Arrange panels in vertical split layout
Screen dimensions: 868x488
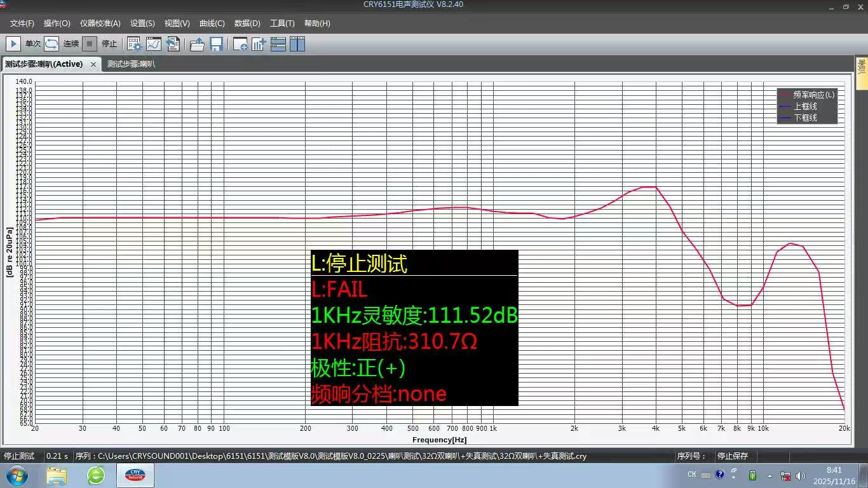[x=297, y=44]
